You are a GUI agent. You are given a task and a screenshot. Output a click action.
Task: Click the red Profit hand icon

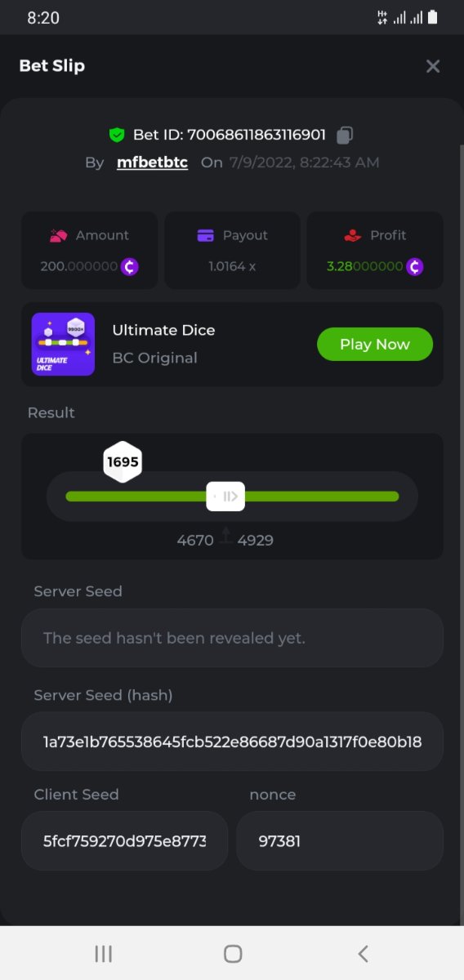[352, 235]
